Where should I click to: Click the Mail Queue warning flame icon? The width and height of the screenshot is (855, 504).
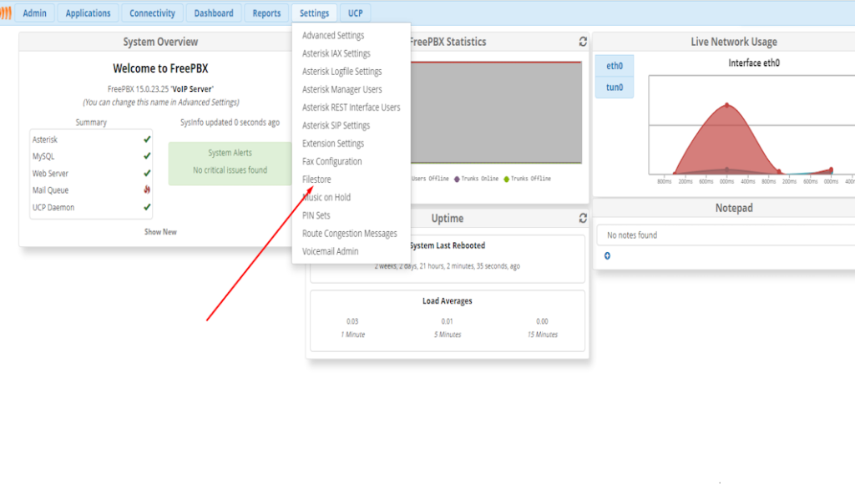(147, 189)
